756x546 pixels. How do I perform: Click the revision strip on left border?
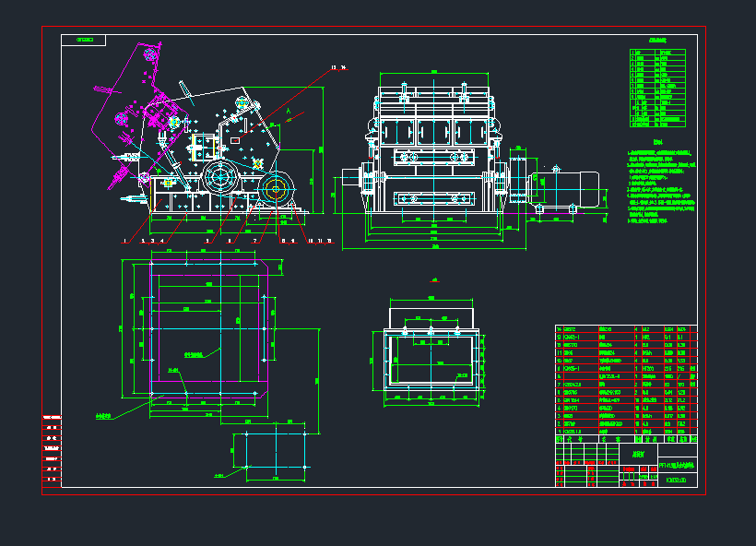pyautogui.click(x=51, y=449)
